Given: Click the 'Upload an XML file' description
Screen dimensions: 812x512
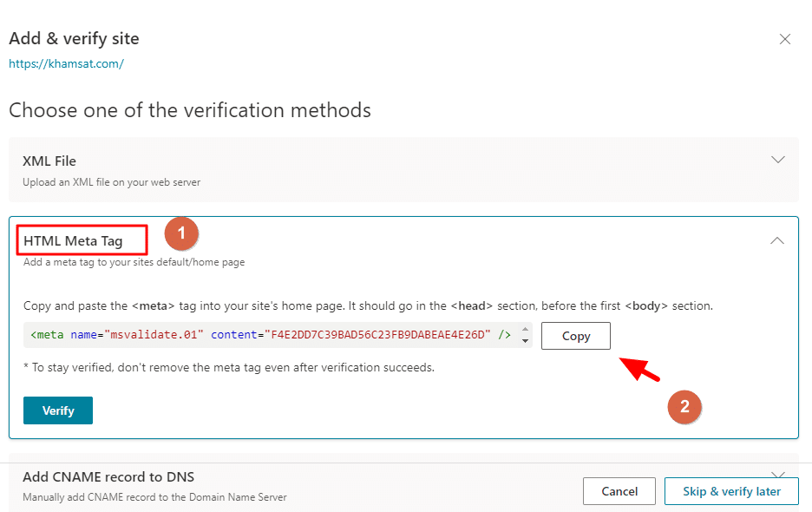Looking at the screenshot, I should (111, 182).
